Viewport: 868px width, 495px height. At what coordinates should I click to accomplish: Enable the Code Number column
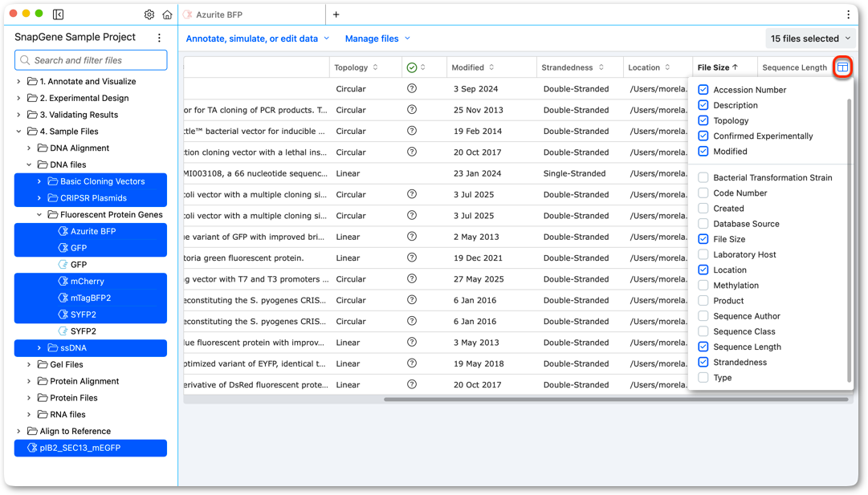(703, 193)
